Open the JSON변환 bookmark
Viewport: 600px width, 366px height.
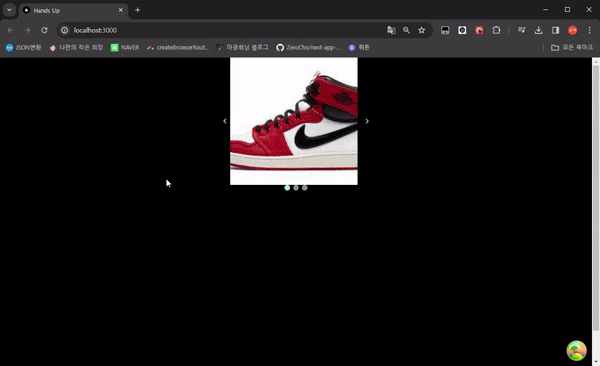pos(23,47)
